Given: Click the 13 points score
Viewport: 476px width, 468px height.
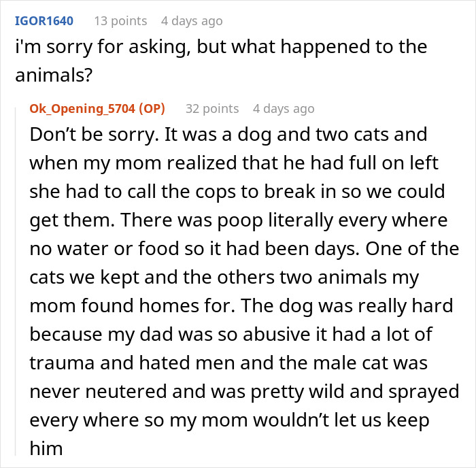Looking at the screenshot, I should (x=120, y=21).
